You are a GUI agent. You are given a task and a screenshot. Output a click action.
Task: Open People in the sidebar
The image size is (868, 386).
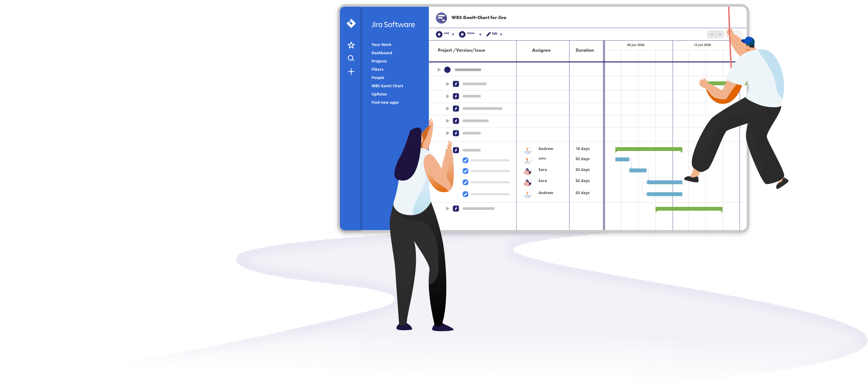coord(378,78)
